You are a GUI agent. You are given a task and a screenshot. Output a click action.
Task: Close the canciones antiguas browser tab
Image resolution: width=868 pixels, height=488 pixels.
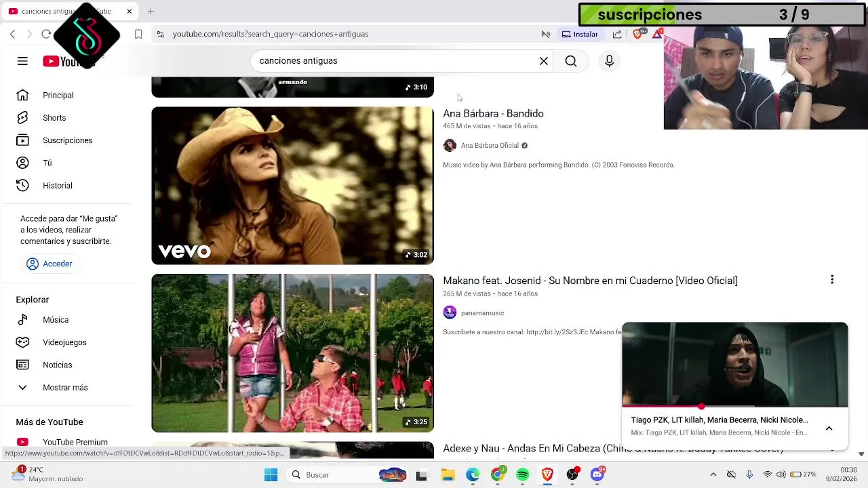129,11
